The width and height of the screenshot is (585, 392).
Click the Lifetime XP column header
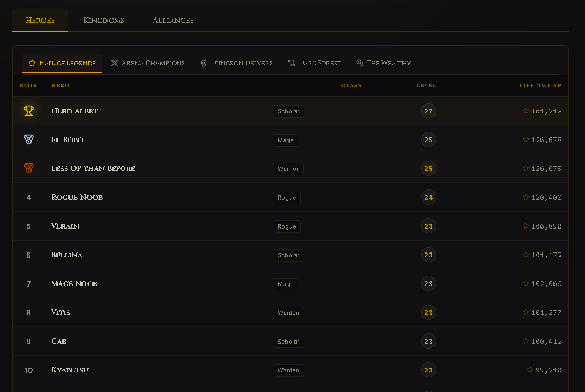[540, 85]
